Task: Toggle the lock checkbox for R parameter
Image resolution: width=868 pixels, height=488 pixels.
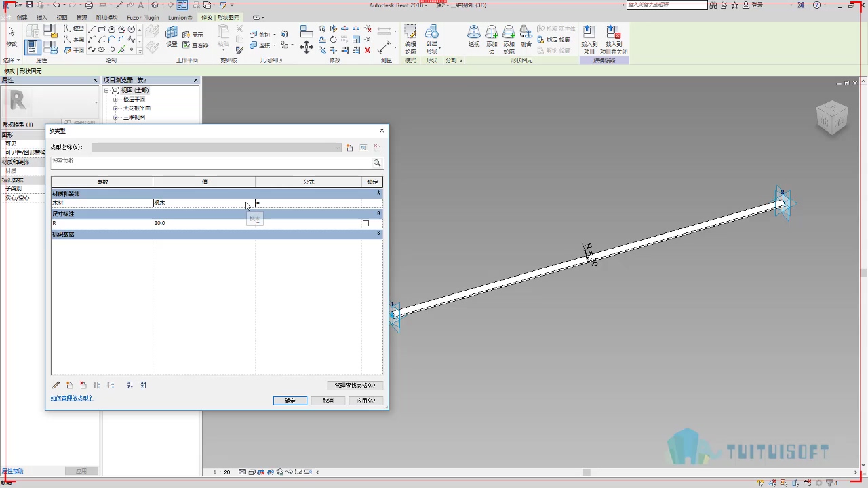Action: pos(366,223)
